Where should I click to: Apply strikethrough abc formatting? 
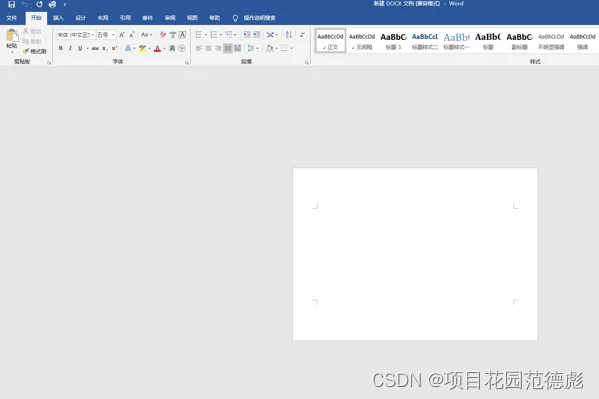(95, 48)
